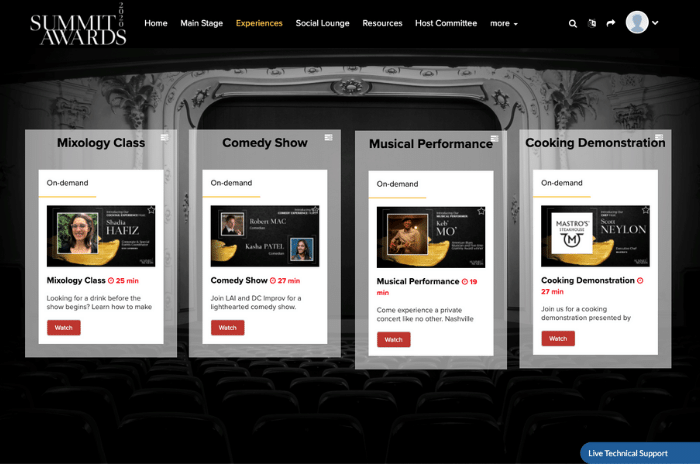Screen dimensions: 700x464
Task: Open the search magnifier icon
Action: click(573, 23)
